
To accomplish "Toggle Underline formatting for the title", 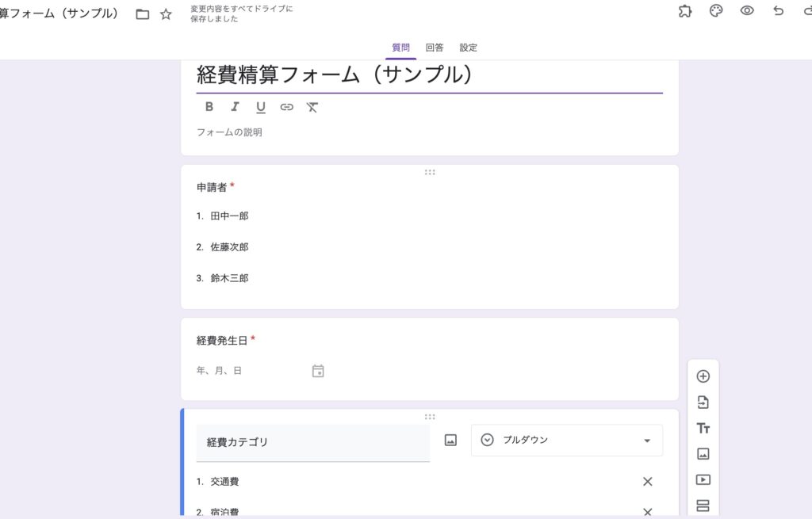I will tap(260, 107).
